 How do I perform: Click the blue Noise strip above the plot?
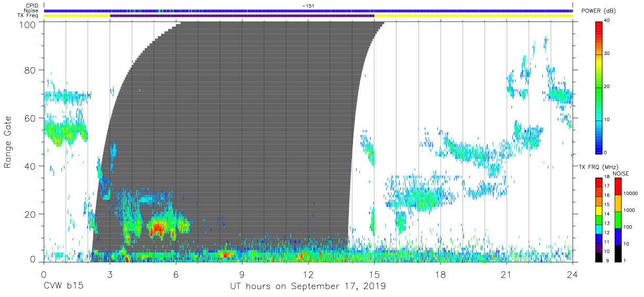308,10
